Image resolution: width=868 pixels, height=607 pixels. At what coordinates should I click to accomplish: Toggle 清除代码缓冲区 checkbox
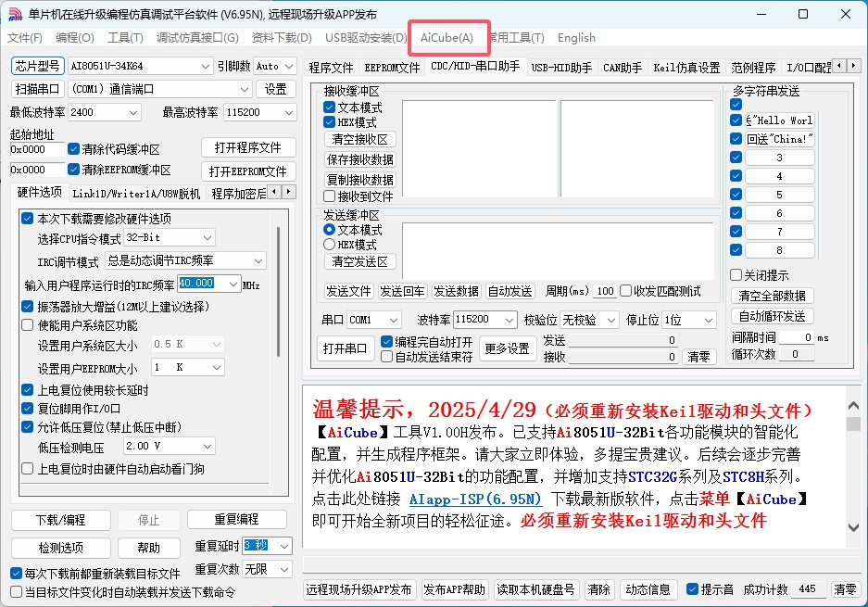pos(73,149)
